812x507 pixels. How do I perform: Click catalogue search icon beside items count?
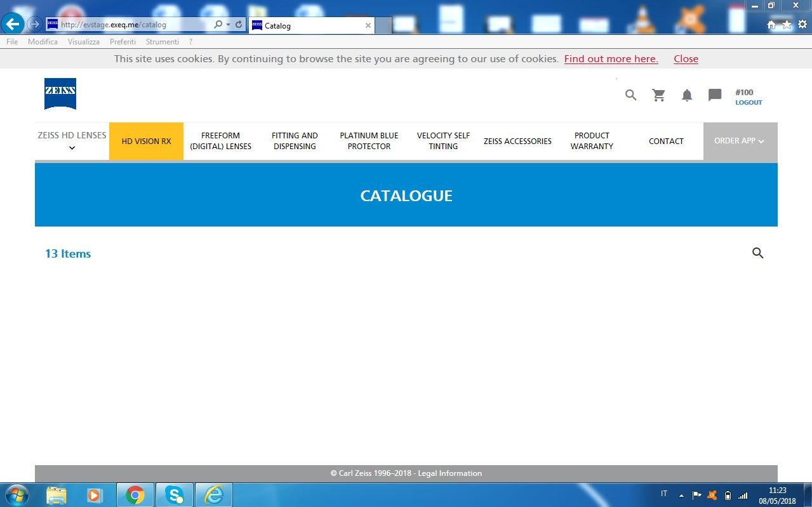click(757, 253)
